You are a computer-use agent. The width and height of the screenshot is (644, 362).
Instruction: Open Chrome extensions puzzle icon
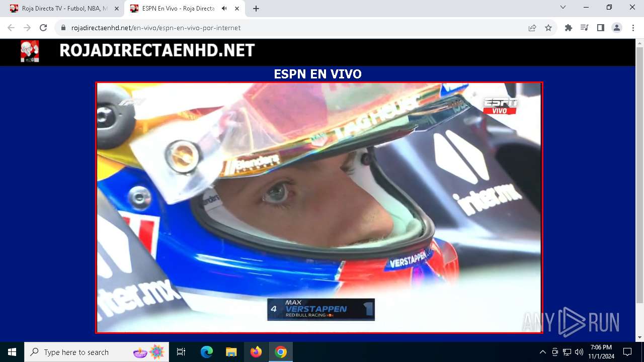click(x=569, y=28)
